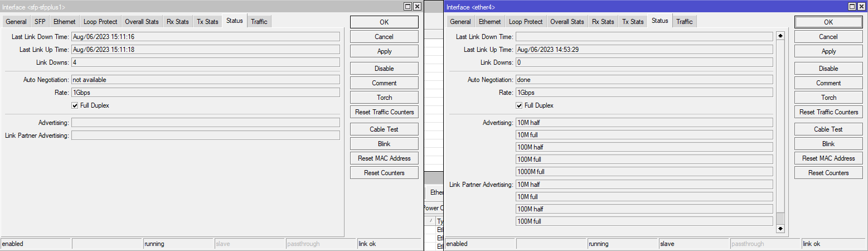Disable the ether4 interface
This screenshot has height=251, width=868.
point(828,69)
